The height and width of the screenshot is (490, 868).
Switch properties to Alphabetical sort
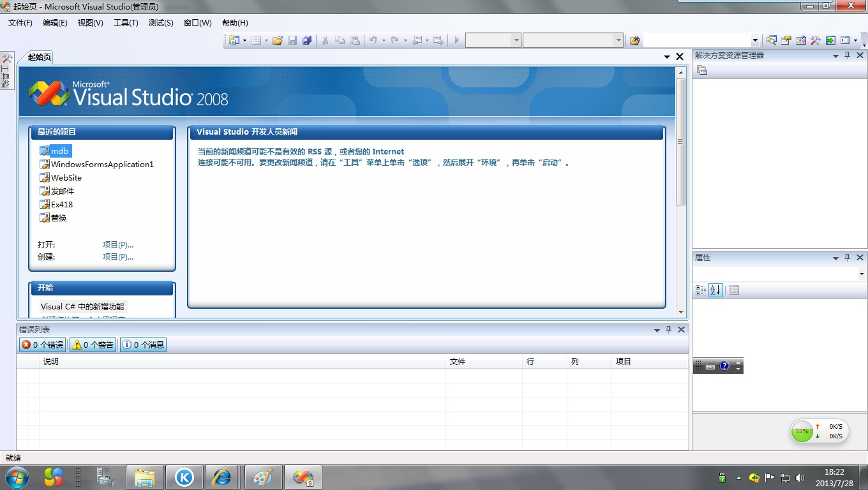(x=715, y=290)
